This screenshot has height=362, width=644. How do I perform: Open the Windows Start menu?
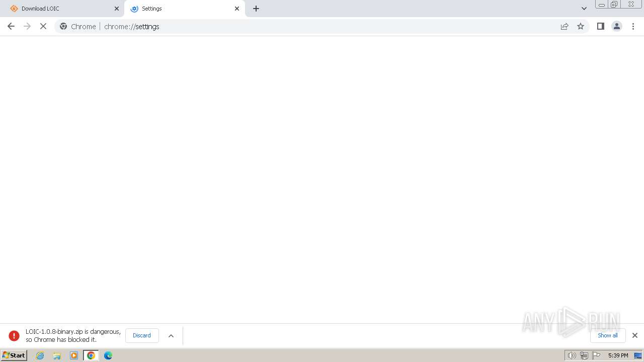coord(14,355)
